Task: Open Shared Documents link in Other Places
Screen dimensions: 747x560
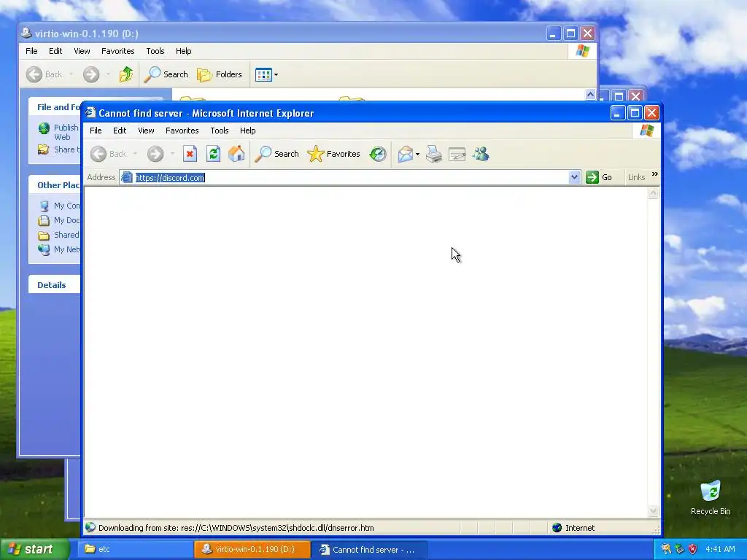Action: (59, 235)
